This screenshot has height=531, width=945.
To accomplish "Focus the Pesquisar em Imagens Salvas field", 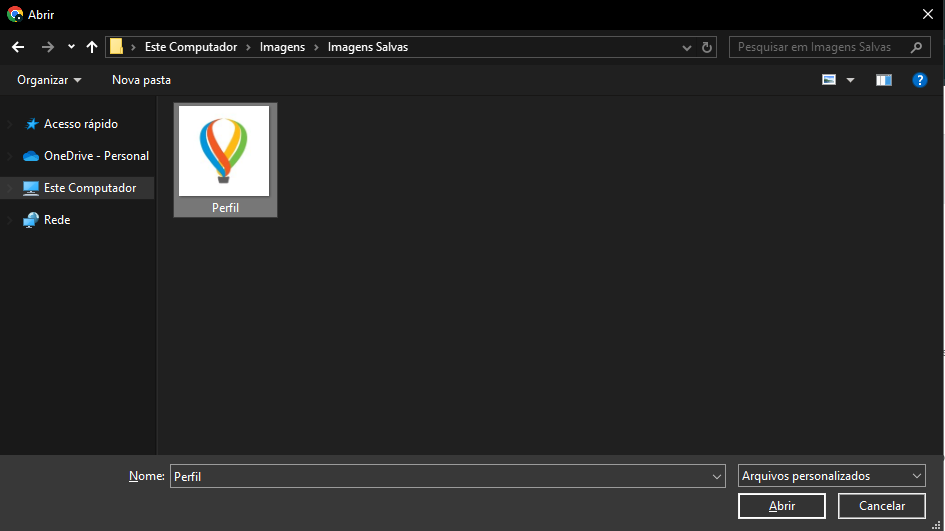I will [x=829, y=47].
